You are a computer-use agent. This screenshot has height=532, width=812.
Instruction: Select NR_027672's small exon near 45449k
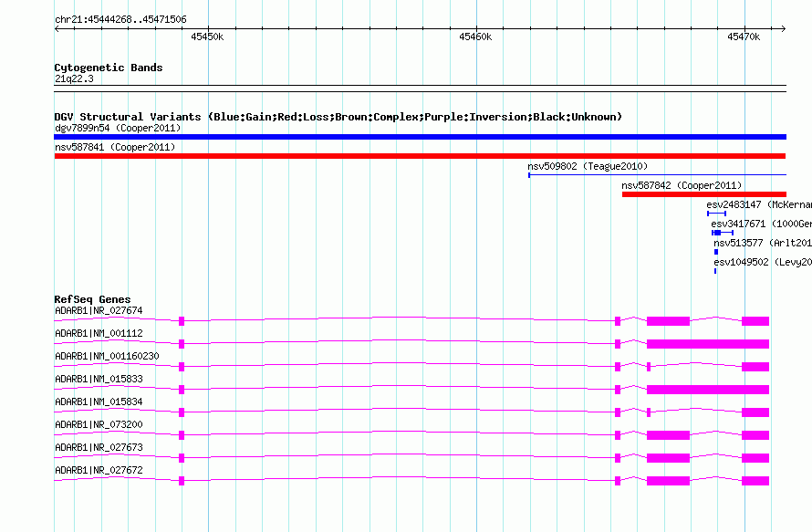pyautogui.click(x=182, y=481)
